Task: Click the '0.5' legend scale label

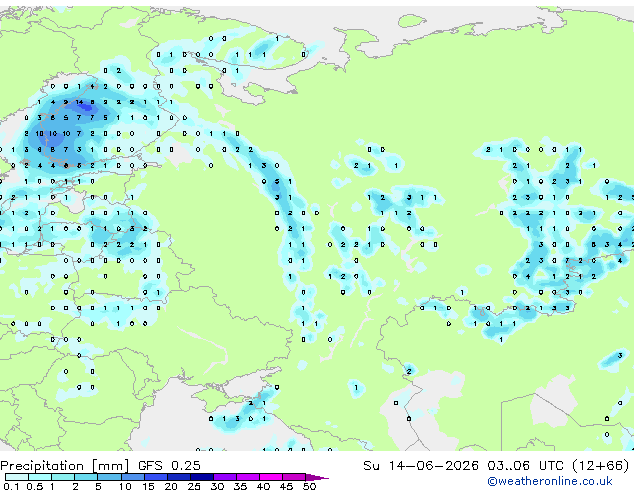Action: (34, 486)
